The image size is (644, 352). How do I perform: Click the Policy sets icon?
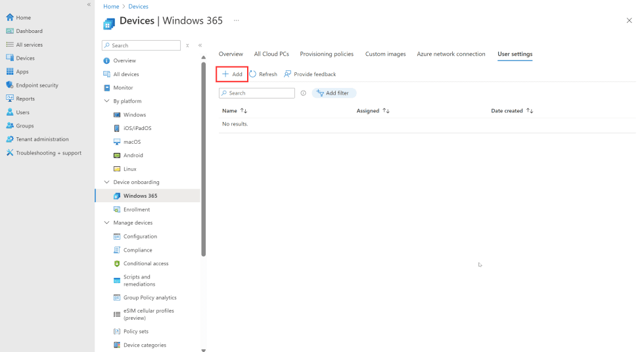117,332
